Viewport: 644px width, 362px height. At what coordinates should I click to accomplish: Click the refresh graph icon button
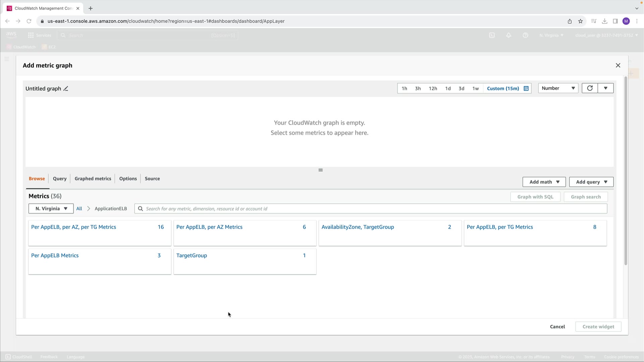tap(590, 88)
